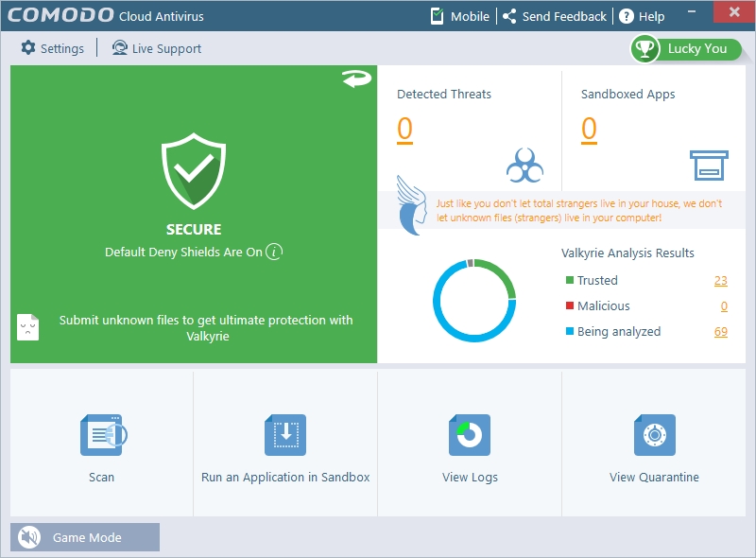Click the Valkyrie winged head icon
Viewport: 756px width, 558px height.
pos(412,205)
